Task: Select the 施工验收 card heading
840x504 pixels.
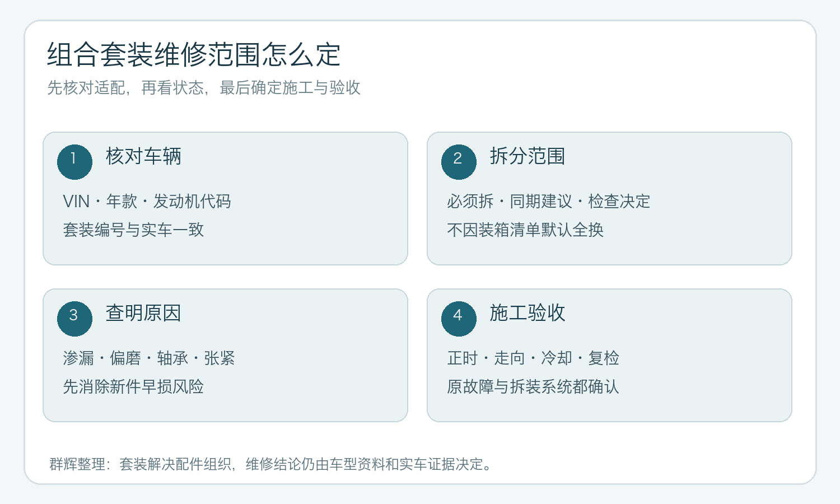Action: (528, 313)
